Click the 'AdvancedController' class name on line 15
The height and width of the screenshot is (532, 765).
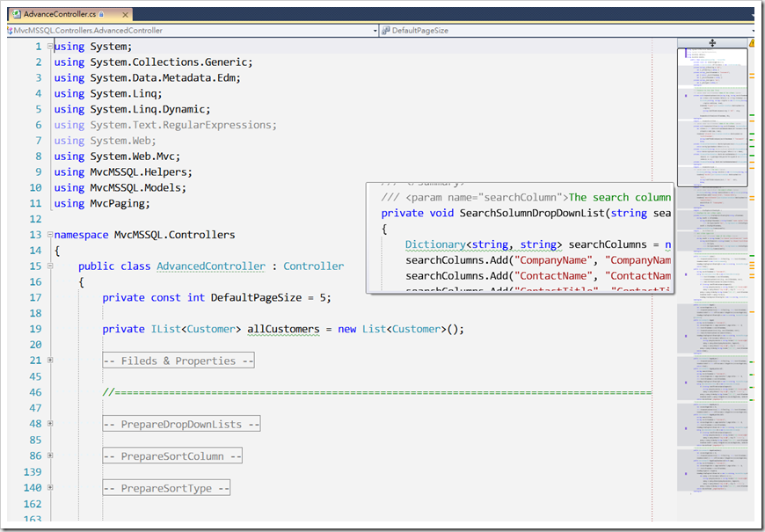click(x=211, y=266)
